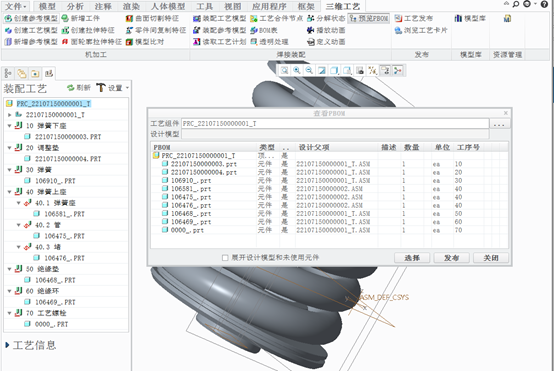This screenshot has height=371, width=554.
Task: Click the 曲面切割特征 tool
Action: (152, 18)
